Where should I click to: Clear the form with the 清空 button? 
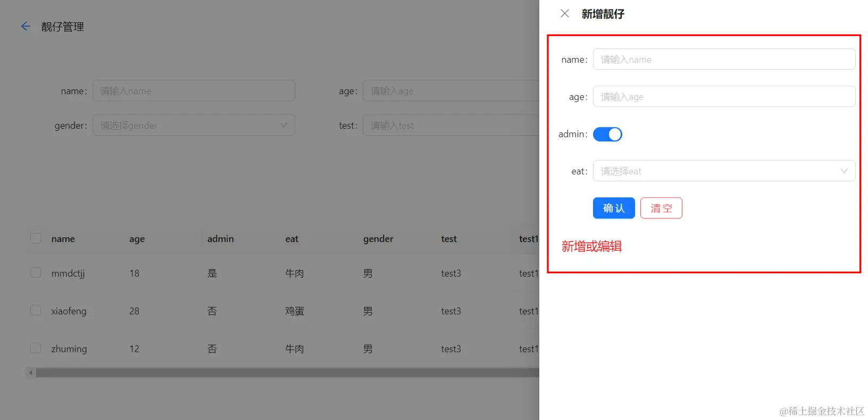coord(661,208)
